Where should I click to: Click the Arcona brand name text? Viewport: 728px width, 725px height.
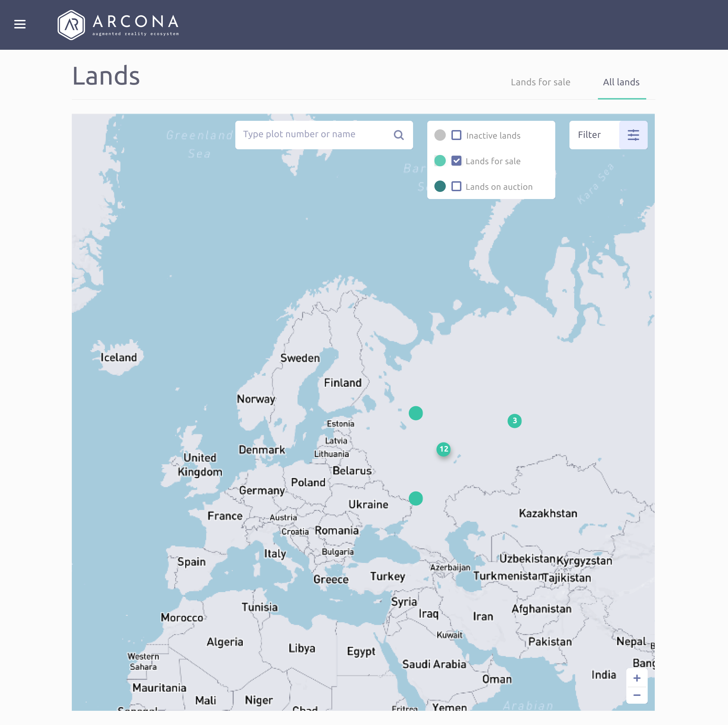[x=136, y=22]
